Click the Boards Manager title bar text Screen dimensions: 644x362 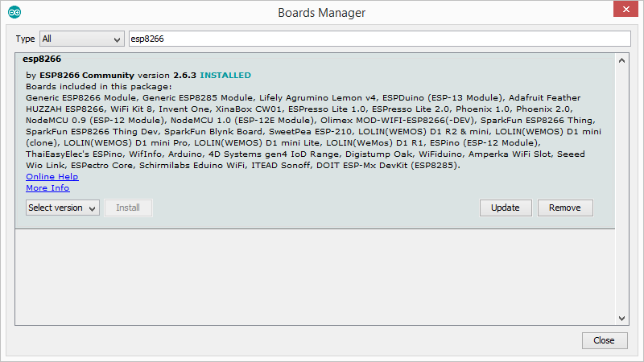tap(321, 13)
